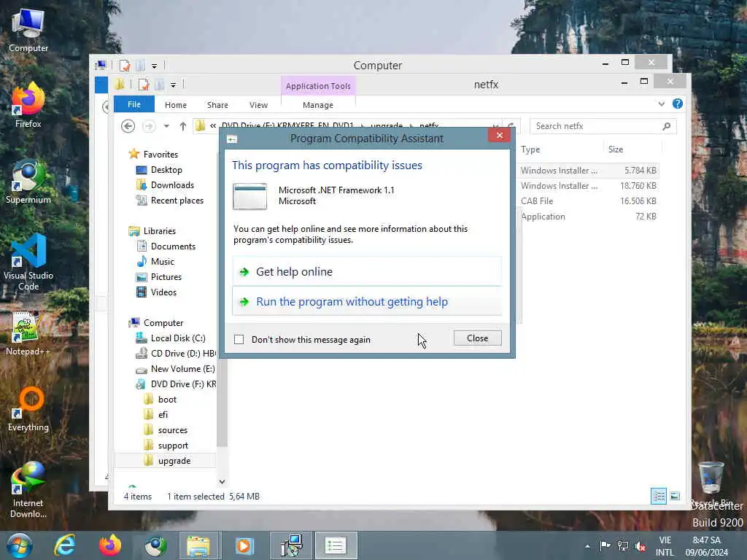Viewport: 747px width, 560px height.
Task: Launch the Firefox desktop shortcut
Action: pos(28,105)
